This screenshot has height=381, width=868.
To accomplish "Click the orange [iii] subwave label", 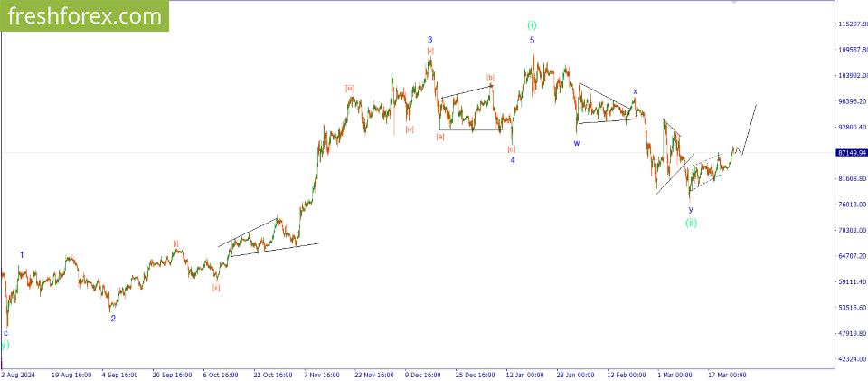I will [350, 88].
